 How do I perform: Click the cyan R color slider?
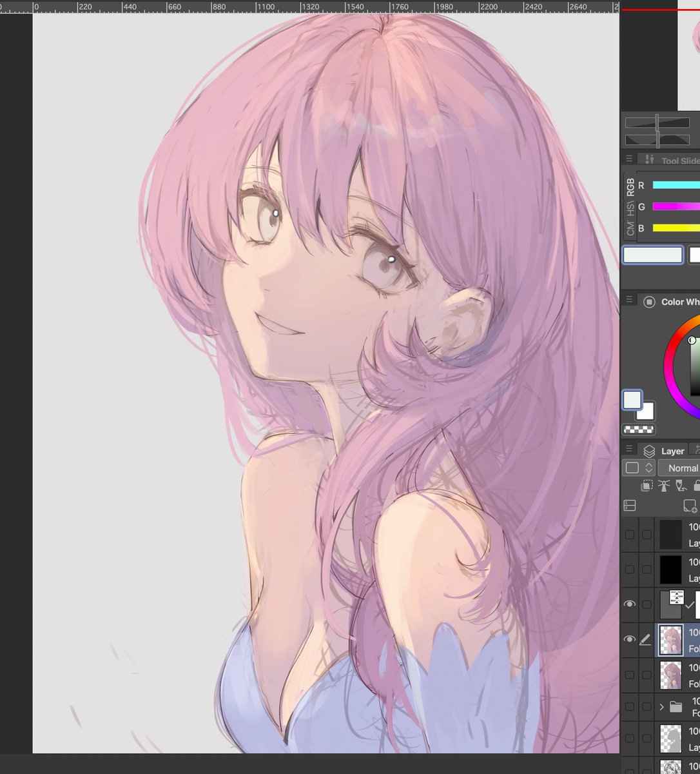pyautogui.click(x=676, y=185)
